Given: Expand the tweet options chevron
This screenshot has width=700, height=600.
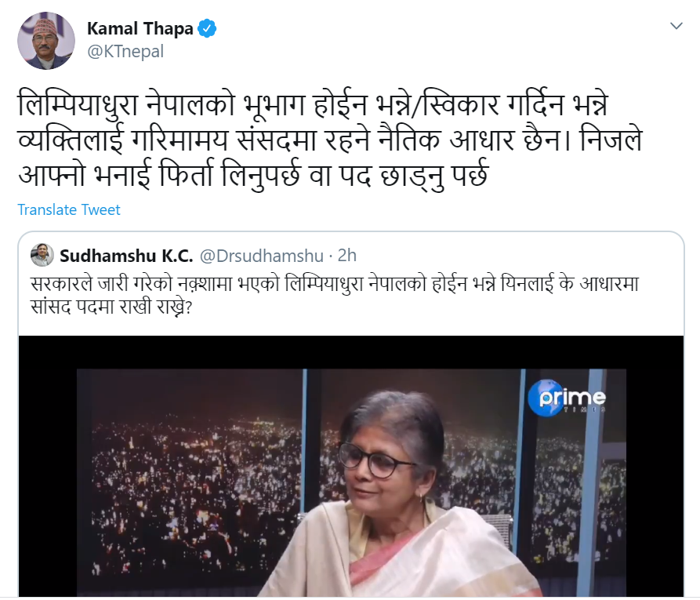Looking at the screenshot, I should 676,26.
